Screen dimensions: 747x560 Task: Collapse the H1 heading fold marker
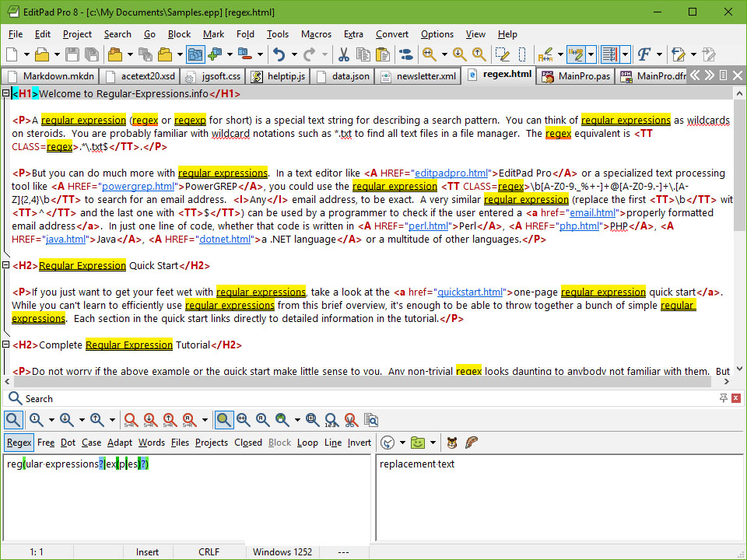tap(6, 94)
